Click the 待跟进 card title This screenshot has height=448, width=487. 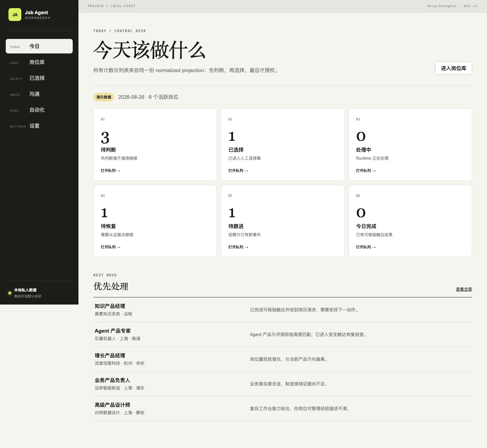[x=236, y=226]
